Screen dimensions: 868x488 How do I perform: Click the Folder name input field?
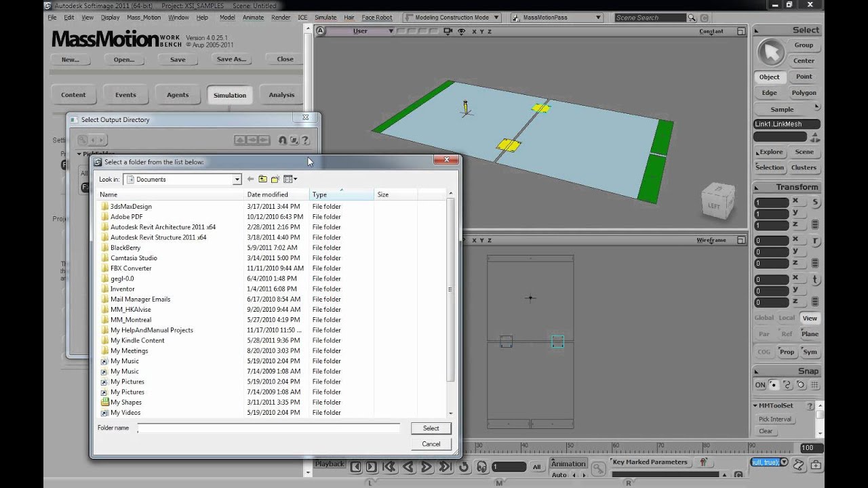[269, 428]
